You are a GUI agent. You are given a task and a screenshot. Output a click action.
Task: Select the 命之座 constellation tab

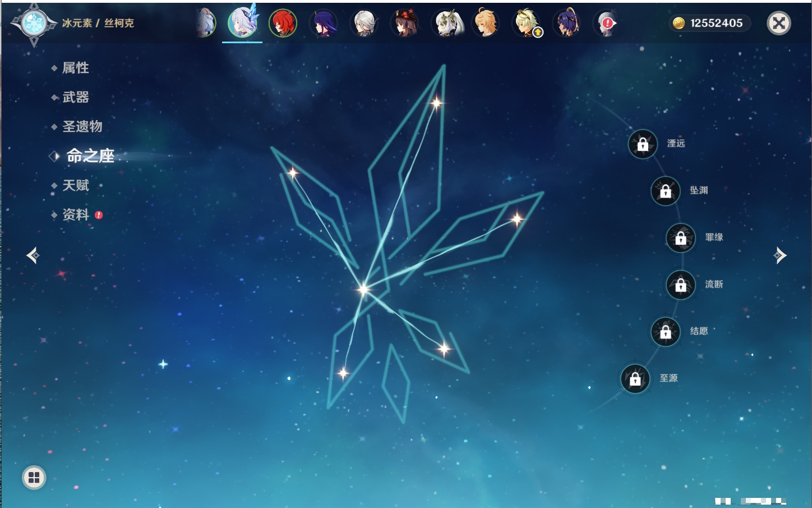click(x=90, y=156)
